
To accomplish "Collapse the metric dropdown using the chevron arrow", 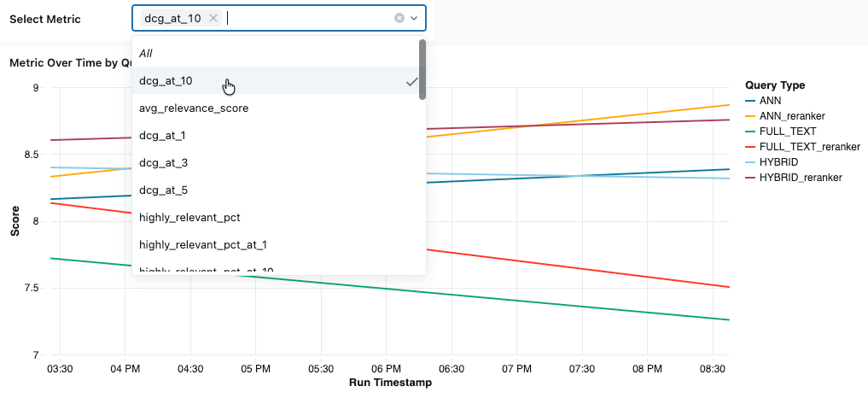I will (414, 18).
